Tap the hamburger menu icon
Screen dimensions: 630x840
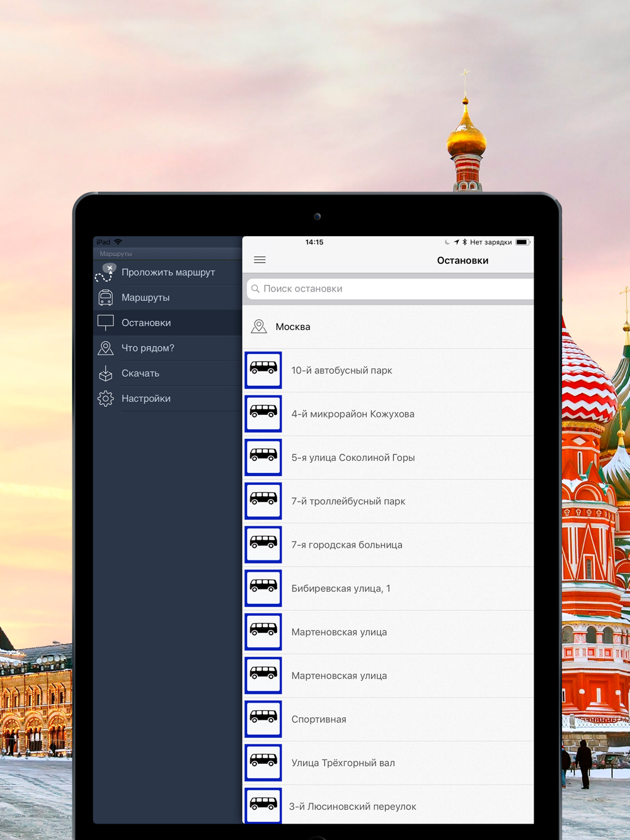[260, 260]
